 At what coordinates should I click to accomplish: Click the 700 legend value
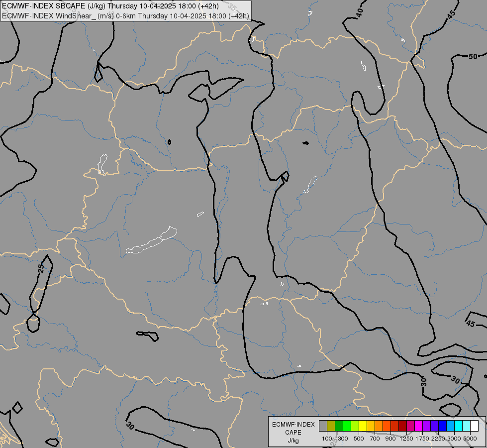pos(375,439)
